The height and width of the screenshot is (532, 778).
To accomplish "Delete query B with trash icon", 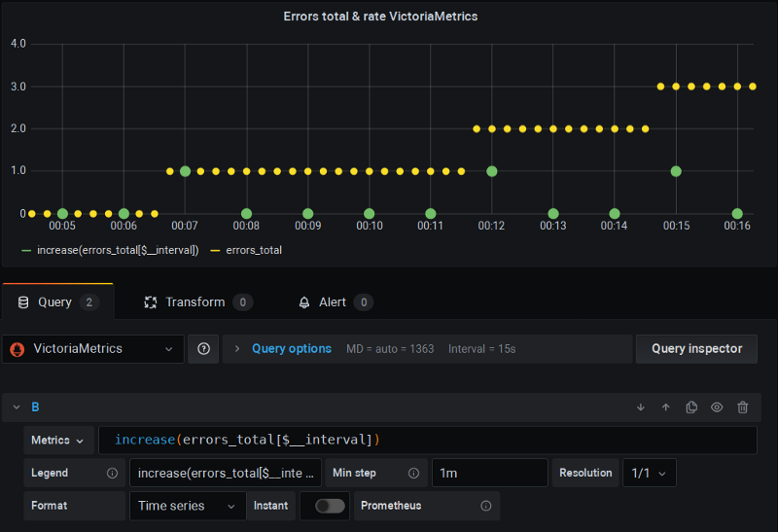I will pyautogui.click(x=743, y=408).
